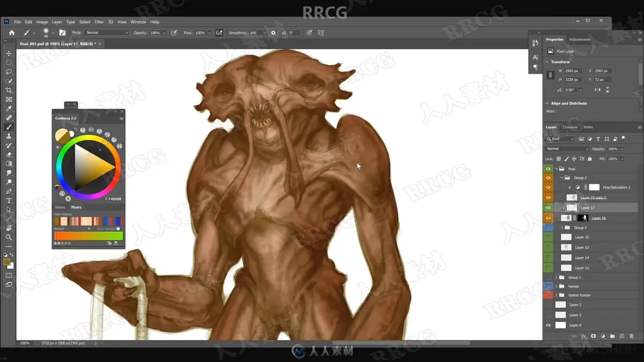Switch to the Adjustments tab

point(580,39)
